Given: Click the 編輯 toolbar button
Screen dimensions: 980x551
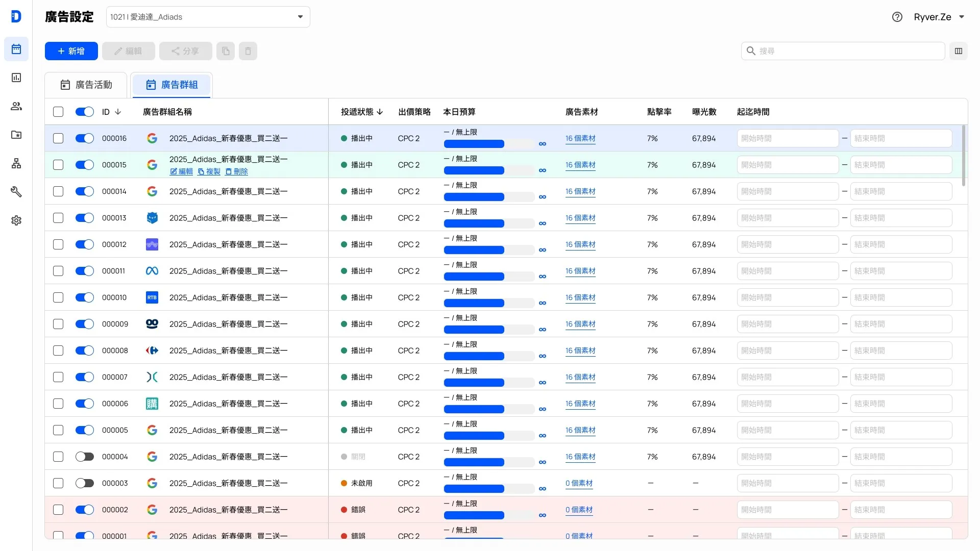Looking at the screenshot, I should tap(129, 51).
